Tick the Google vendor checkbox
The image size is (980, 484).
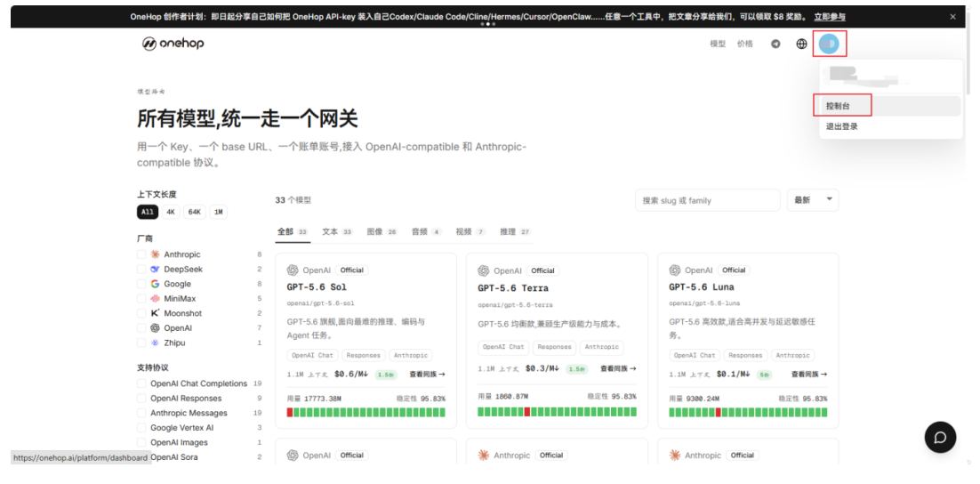click(x=141, y=284)
